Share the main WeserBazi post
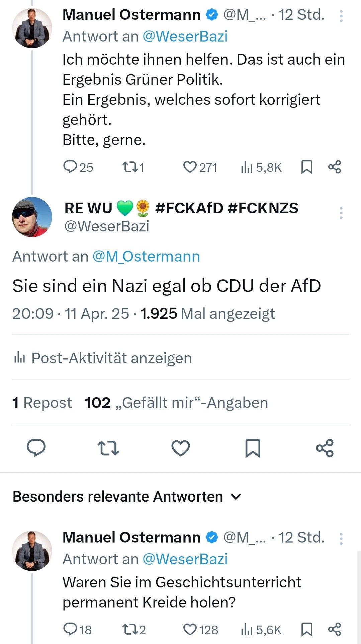The width and height of the screenshot is (361, 644). (325, 448)
